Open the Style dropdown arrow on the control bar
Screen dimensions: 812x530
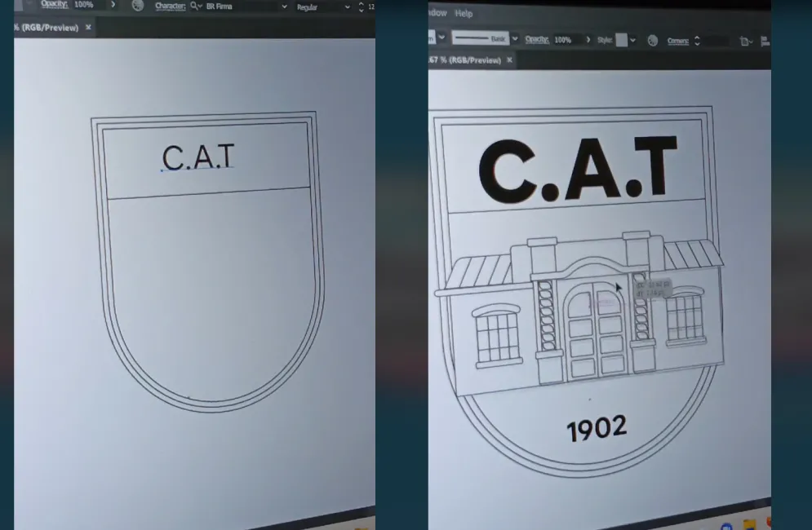coord(632,39)
